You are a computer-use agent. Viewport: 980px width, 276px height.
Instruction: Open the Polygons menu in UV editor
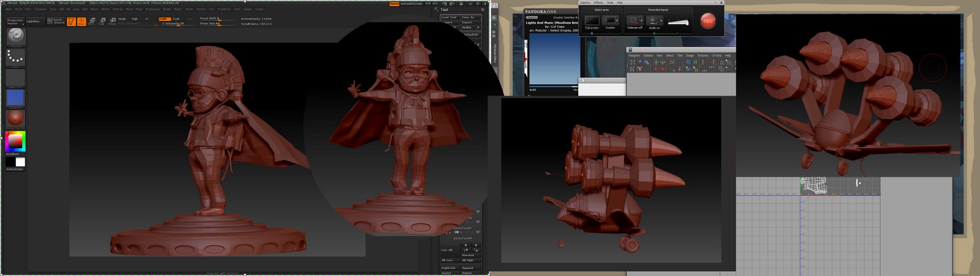634,55
